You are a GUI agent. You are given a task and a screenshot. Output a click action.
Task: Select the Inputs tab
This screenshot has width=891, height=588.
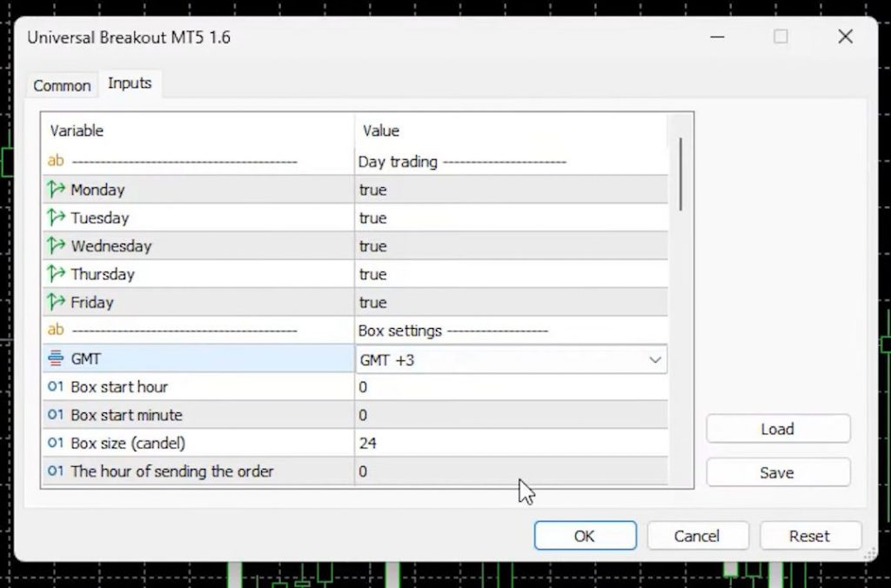tap(130, 84)
